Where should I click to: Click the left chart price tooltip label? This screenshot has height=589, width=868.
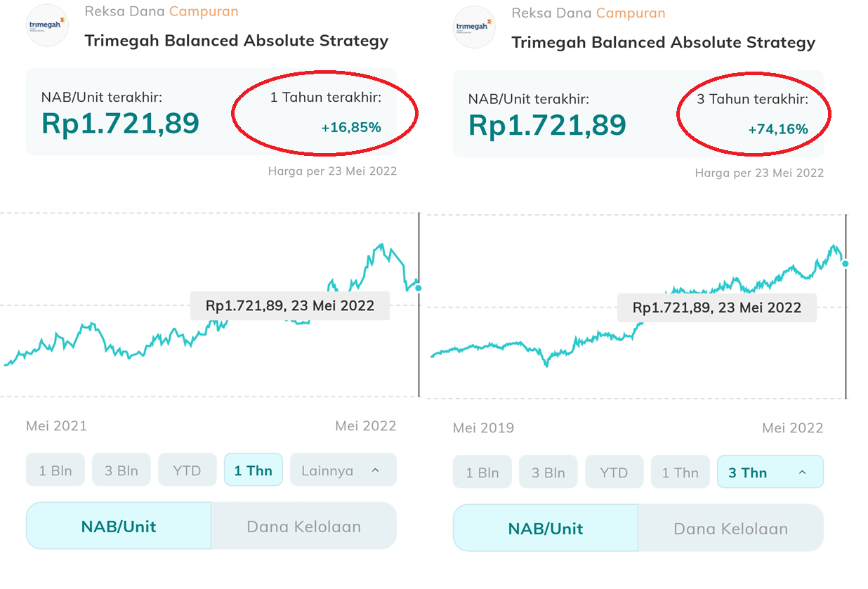(x=289, y=305)
